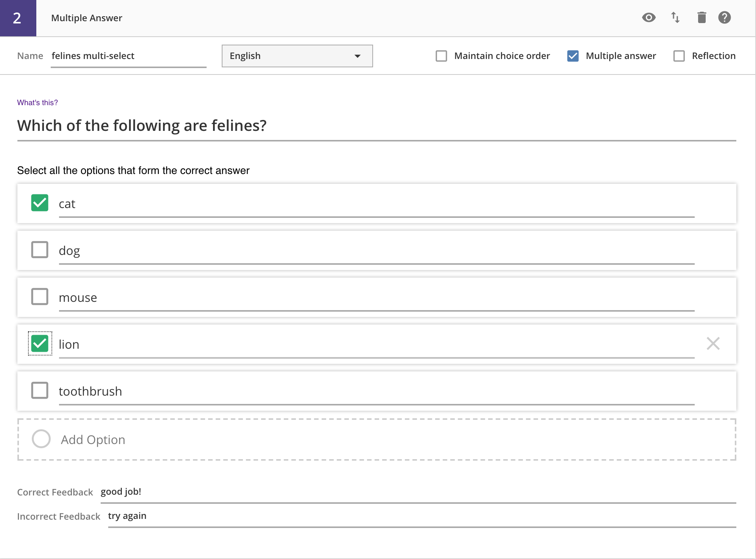Mark dog as a correct answer
Viewport: 756px width, 559px height.
(x=40, y=250)
